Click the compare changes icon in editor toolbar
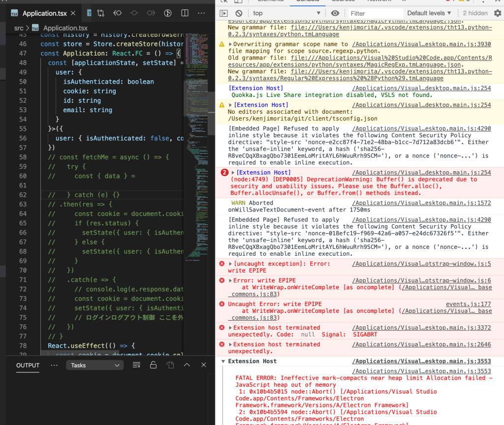This screenshot has height=425, width=504. 101,13
